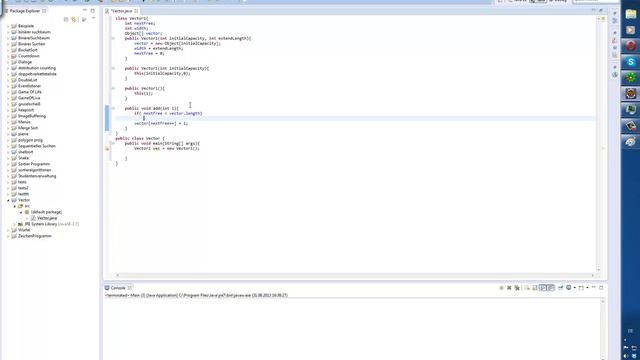Close the Vector.java editor tab
This screenshot has height=360, width=640.
(x=136, y=11)
